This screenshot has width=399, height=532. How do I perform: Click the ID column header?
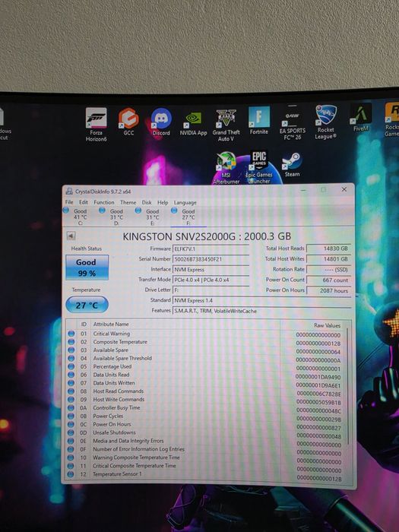[84, 324]
